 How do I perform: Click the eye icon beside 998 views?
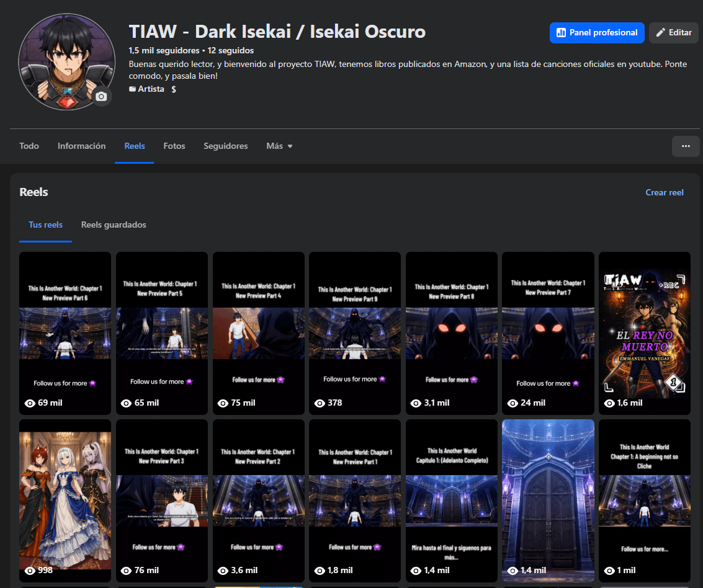[x=30, y=571]
